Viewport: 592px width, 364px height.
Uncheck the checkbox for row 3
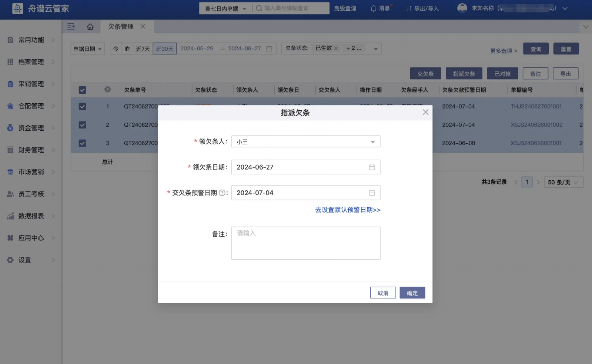[x=82, y=143]
